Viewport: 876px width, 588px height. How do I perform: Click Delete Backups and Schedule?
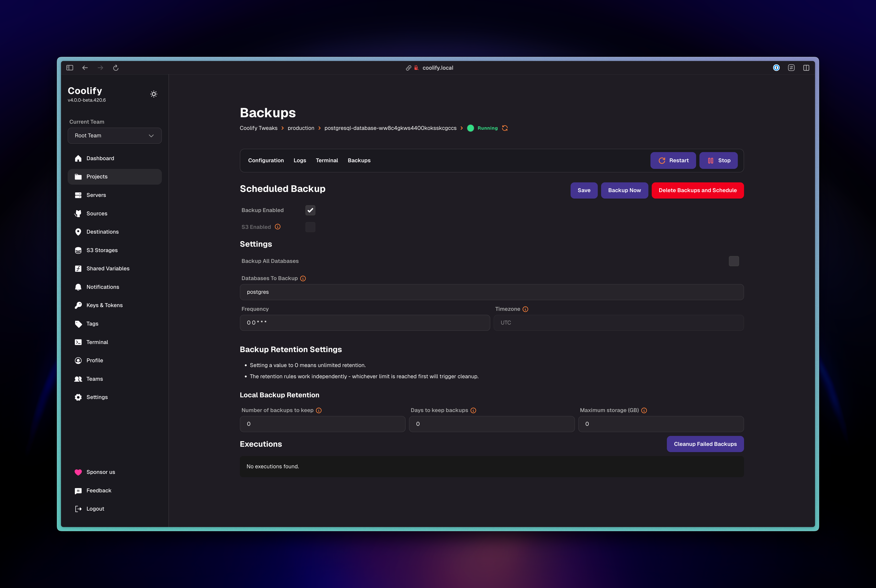click(697, 190)
